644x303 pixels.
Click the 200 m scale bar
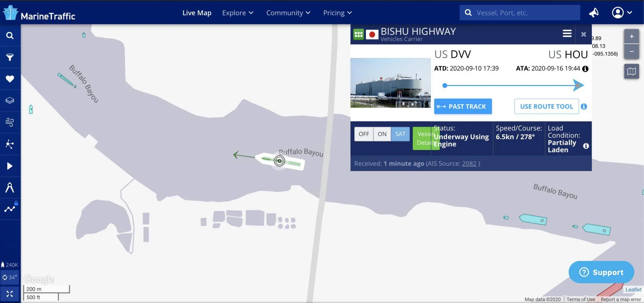click(46, 289)
